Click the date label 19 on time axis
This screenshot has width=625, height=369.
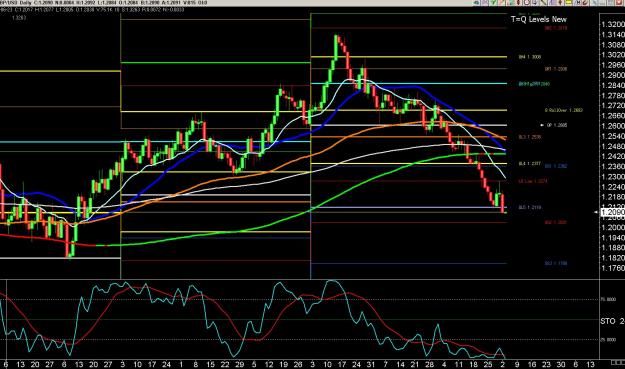coord(283,364)
